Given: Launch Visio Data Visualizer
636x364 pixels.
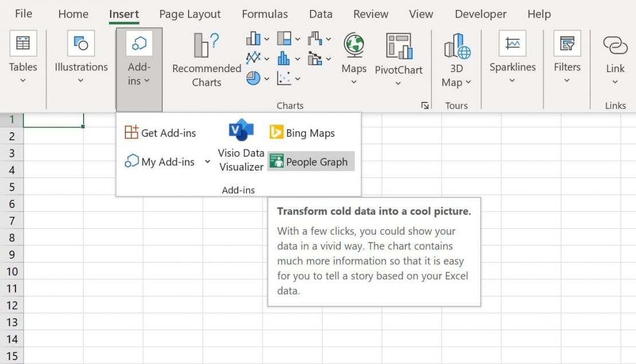Looking at the screenshot, I should (241, 145).
